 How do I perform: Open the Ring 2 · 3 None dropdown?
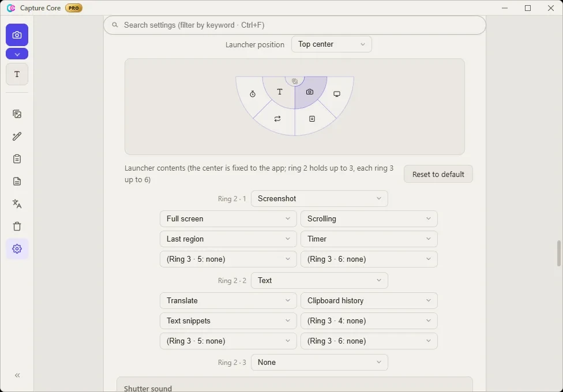tap(319, 362)
